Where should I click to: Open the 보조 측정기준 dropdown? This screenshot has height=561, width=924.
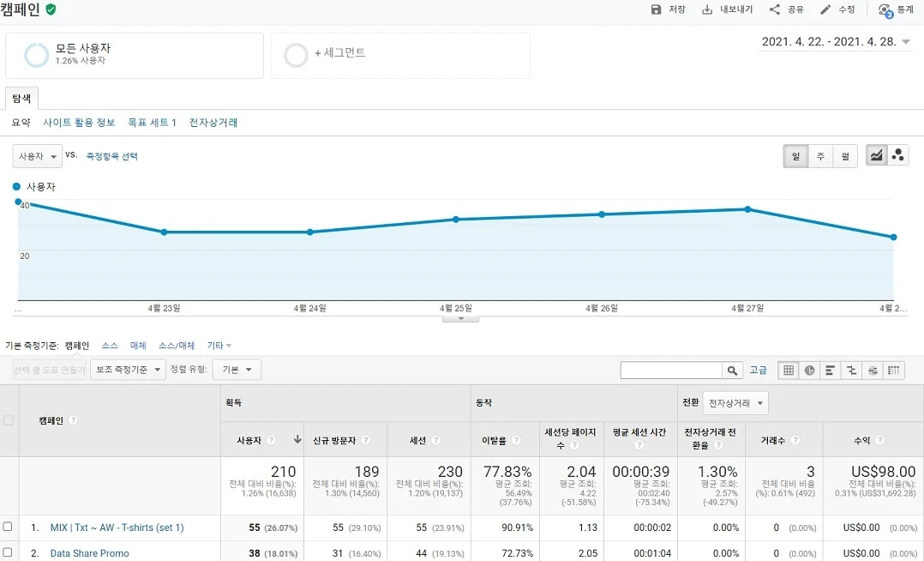click(x=128, y=370)
